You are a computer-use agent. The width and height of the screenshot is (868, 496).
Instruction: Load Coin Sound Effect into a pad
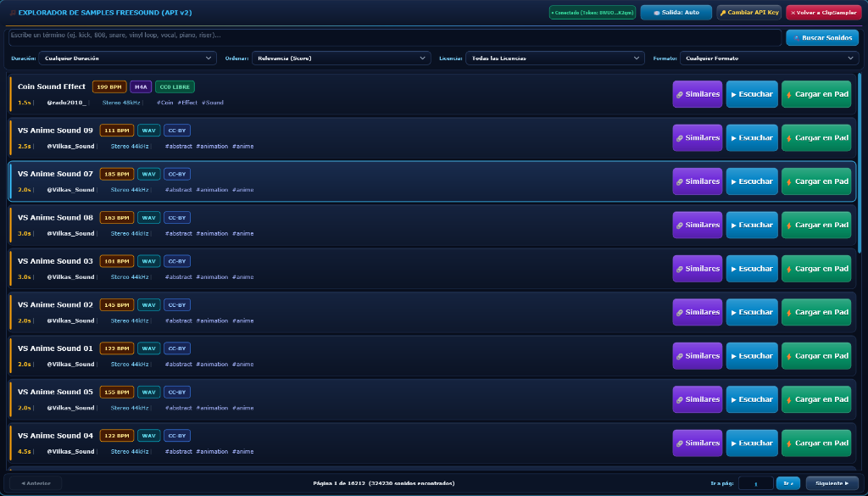pos(816,94)
